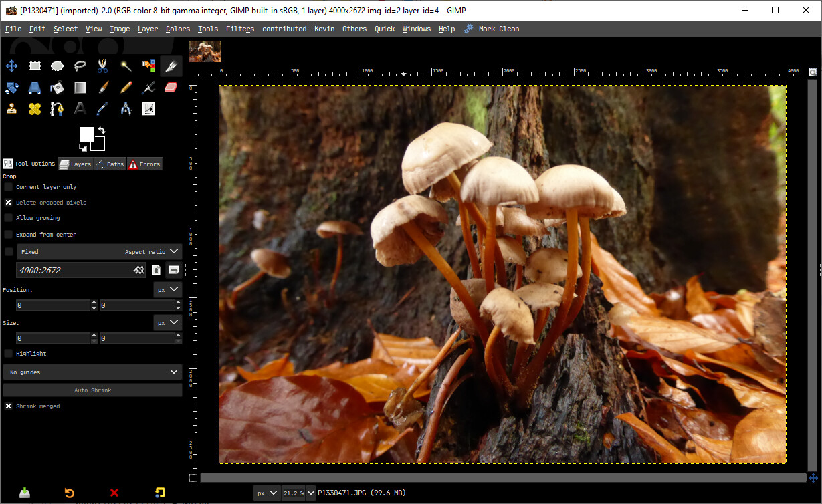Click the white foreground color swatch
This screenshot has width=822, height=504.
[87, 134]
